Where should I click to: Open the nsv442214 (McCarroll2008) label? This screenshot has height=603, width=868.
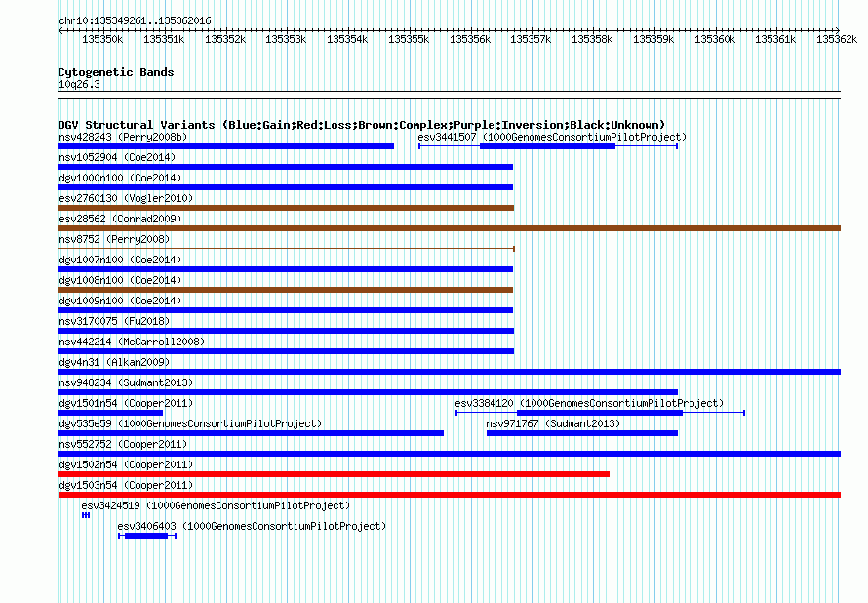[132, 342]
